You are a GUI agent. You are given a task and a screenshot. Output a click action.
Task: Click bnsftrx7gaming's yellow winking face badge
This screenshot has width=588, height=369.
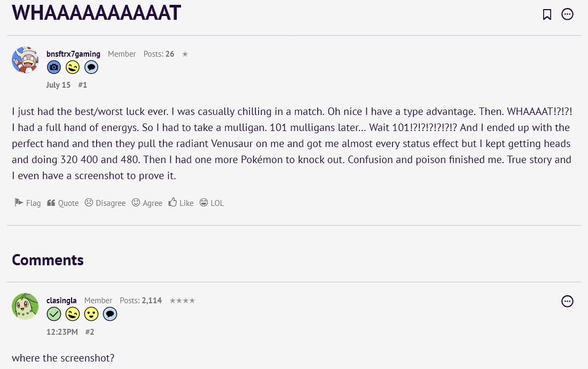[73, 67]
